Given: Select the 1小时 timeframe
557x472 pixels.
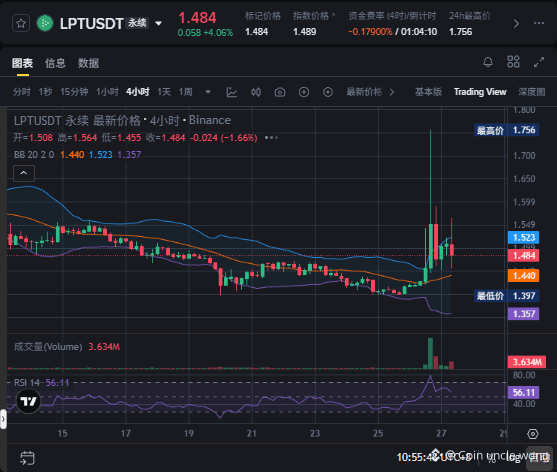Looking at the screenshot, I should [x=107, y=92].
